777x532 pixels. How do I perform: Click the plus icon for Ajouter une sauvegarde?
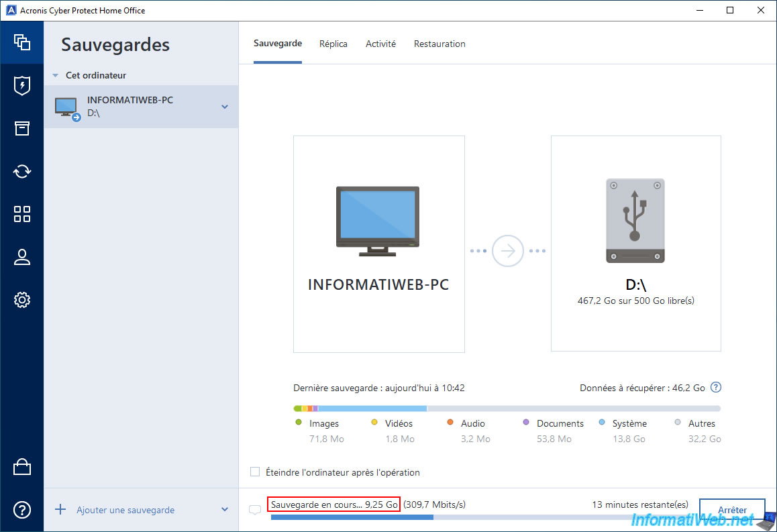point(60,509)
